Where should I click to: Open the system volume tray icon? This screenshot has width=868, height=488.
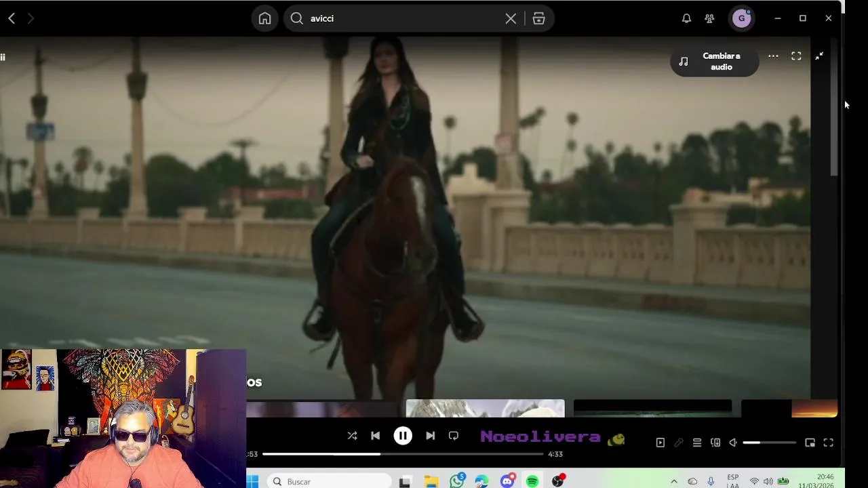[768, 482]
